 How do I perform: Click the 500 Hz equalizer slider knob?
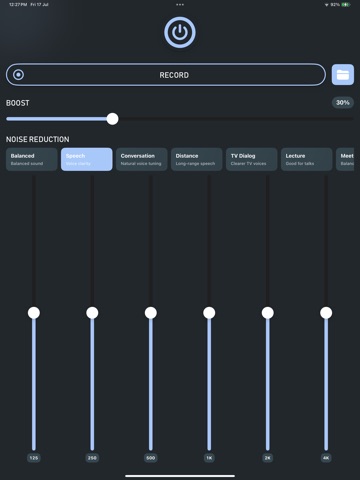point(151,313)
